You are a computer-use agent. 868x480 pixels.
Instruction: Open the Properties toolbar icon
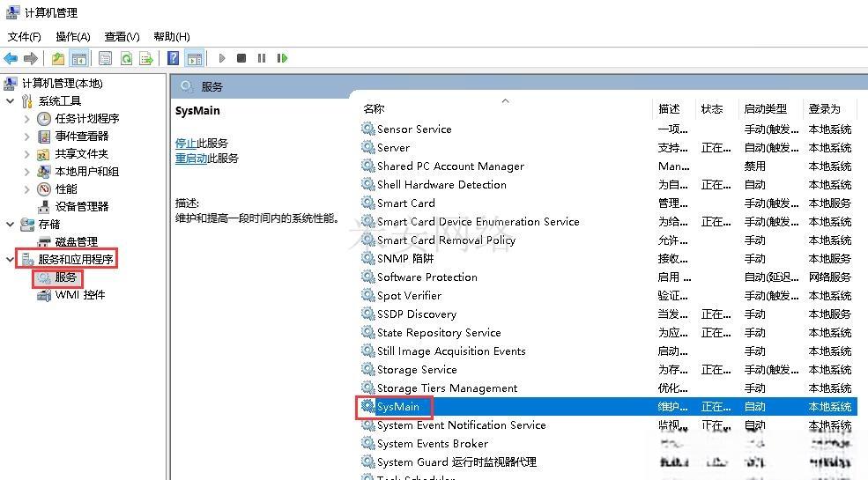coord(105,58)
